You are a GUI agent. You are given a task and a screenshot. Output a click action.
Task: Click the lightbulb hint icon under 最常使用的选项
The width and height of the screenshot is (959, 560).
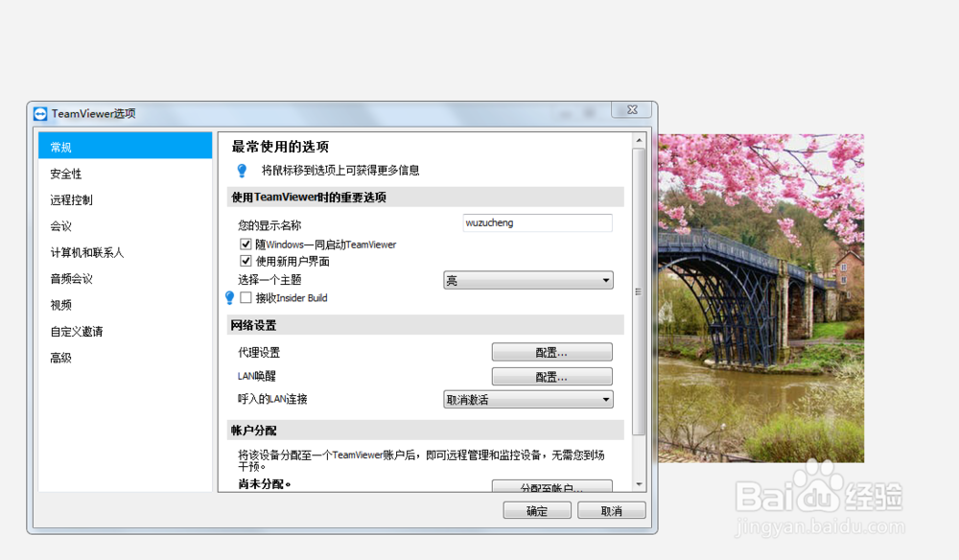click(x=243, y=171)
